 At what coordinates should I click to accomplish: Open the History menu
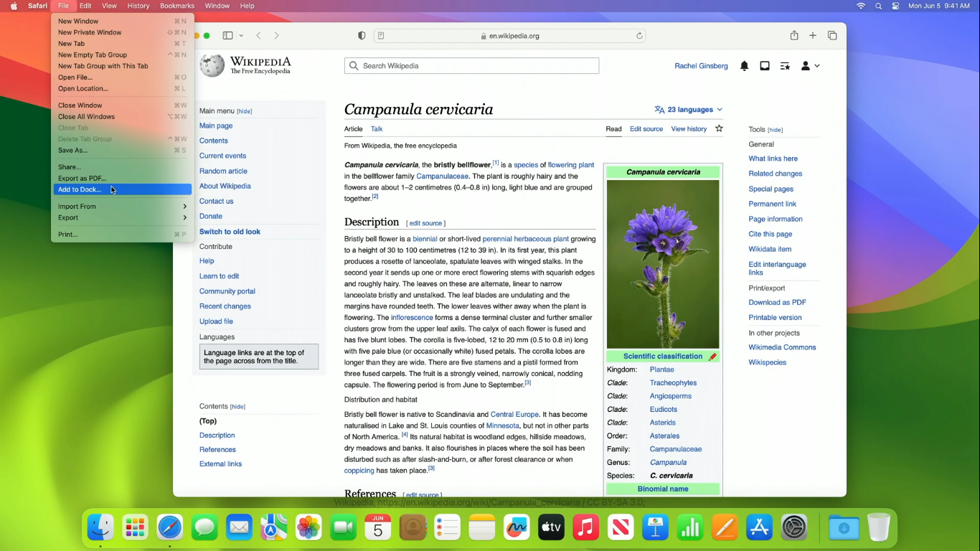[138, 6]
